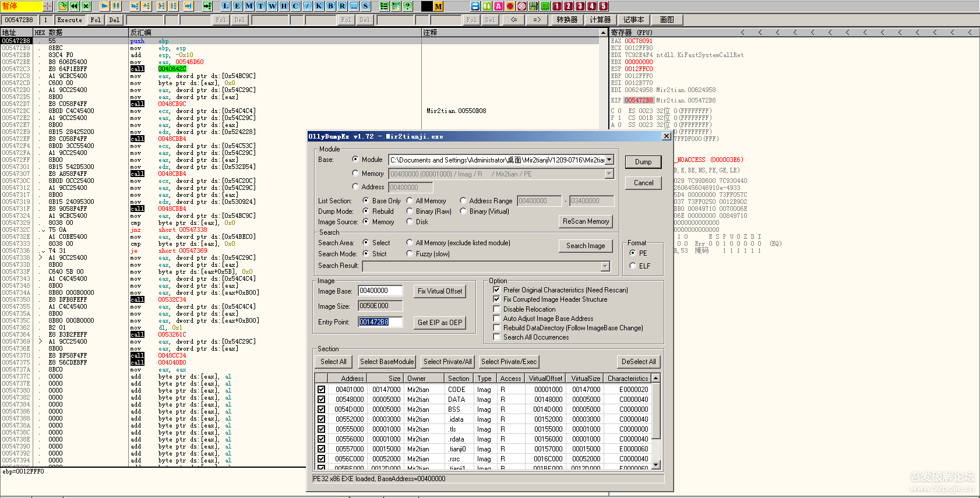Uncheck Prefer Original Characteristics option
Screen dimensions: 980x498
496,289
